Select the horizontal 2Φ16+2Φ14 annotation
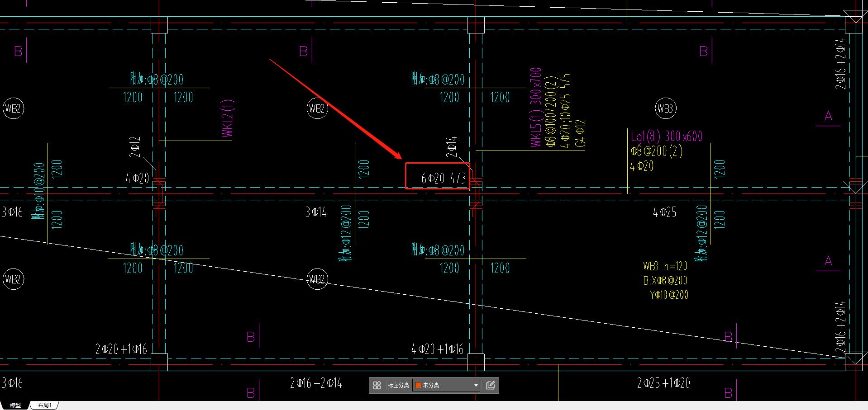This screenshot has height=410, width=868. (316, 383)
